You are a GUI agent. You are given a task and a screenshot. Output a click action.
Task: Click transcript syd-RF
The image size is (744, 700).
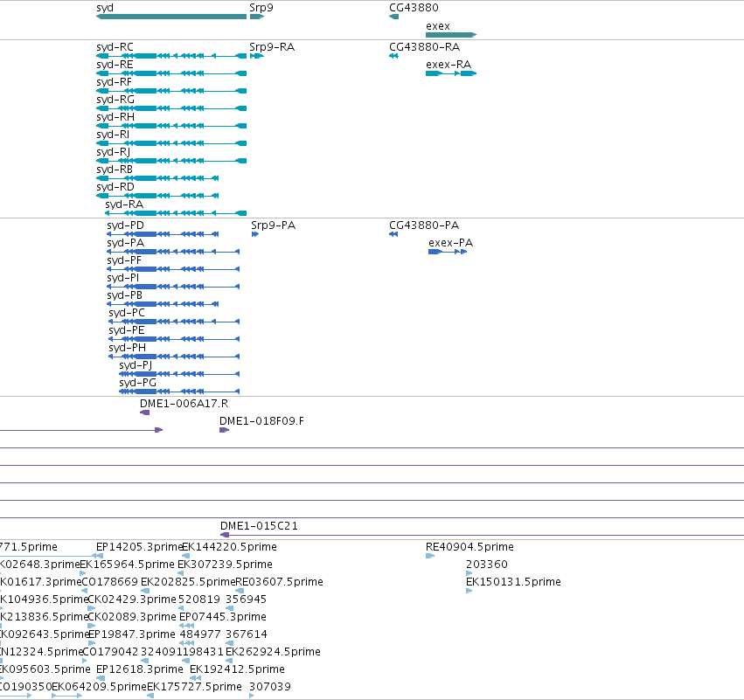[x=171, y=91]
